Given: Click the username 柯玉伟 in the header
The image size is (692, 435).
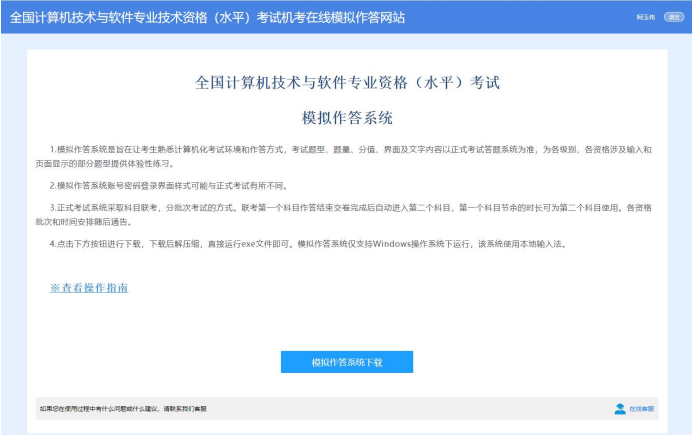Looking at the screenshot, I should 645,17.
